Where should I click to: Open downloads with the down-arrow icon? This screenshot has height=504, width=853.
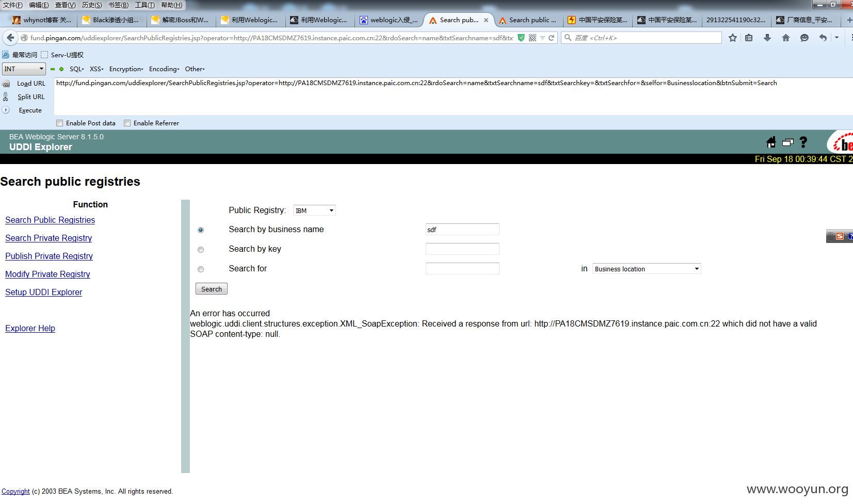point(767,38)
